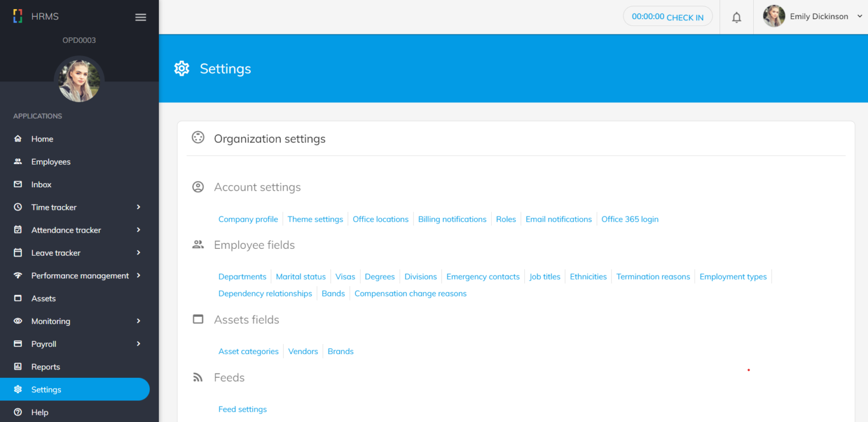Viewport: 868px width, 422px height.
Task: Expand the Time tracker submenu arrow
Action: tap(138, 207)
